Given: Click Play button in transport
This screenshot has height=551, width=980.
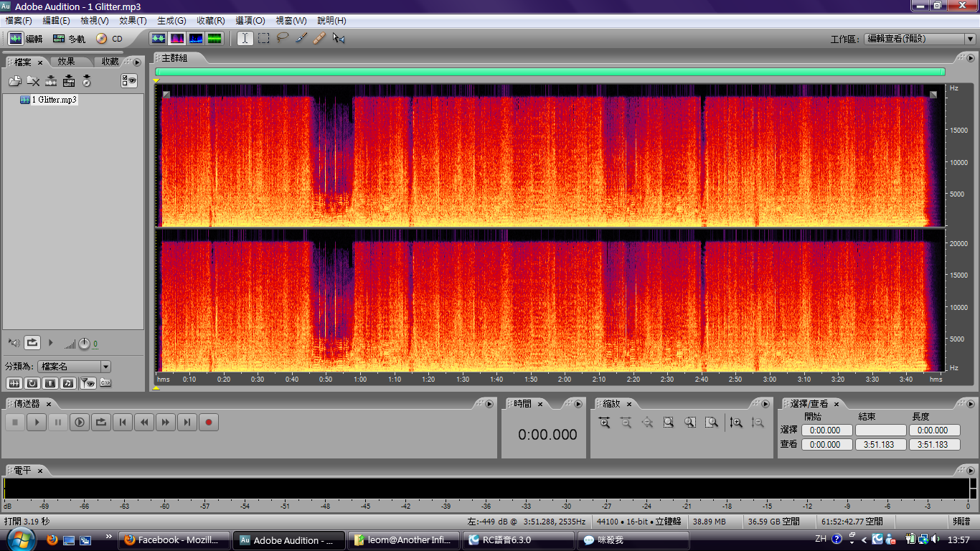Looking at the screenshot, I should (37, 423).
